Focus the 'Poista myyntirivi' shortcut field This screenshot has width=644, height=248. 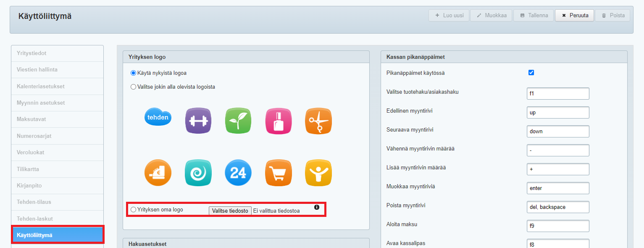558,207
